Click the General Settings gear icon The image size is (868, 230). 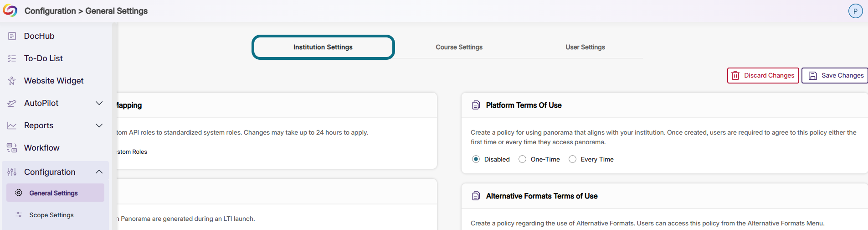pos(19,193)
